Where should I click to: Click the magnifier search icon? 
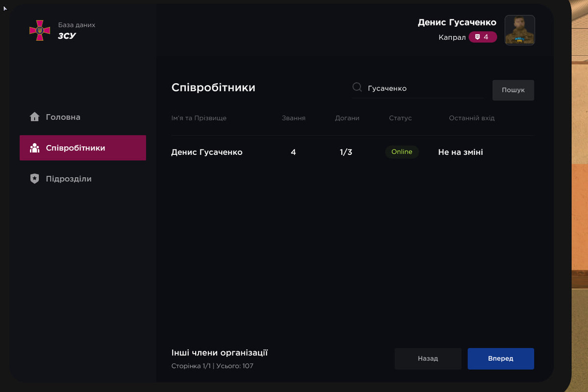point(357,87)
